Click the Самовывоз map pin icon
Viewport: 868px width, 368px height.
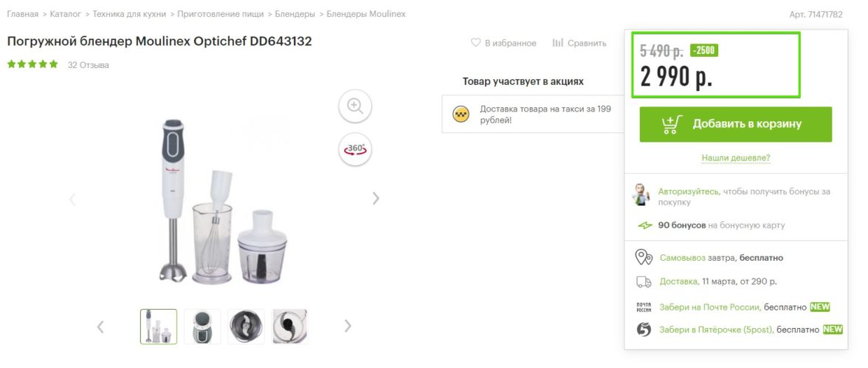click(644, 257)
